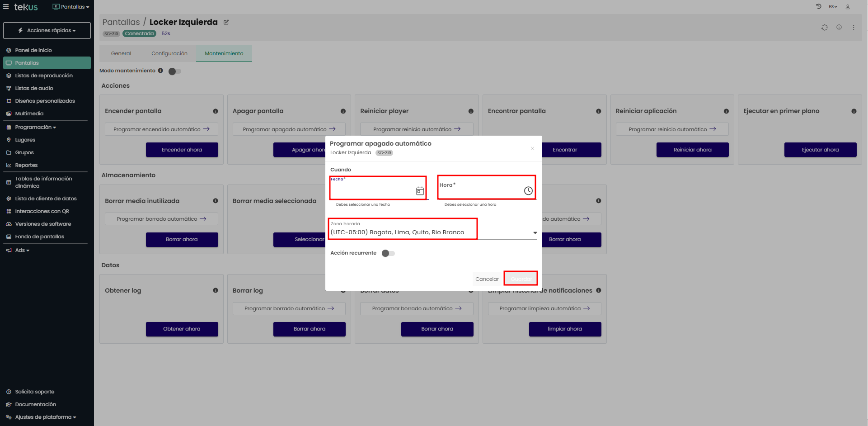Click the Cancelar button in dialog
Screen dimensions: 868x426
(487, 279)
